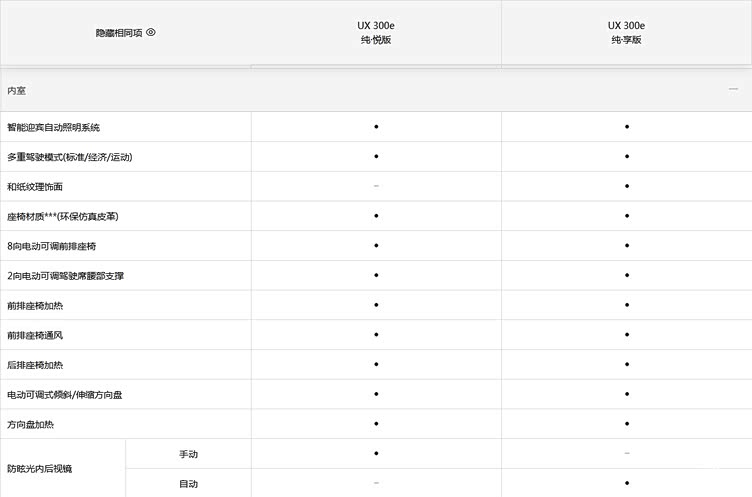The height and width of the screenshot is (497, 752).
Task: Click the 和纸纹理饰面 row label
Action: [35, 187]
